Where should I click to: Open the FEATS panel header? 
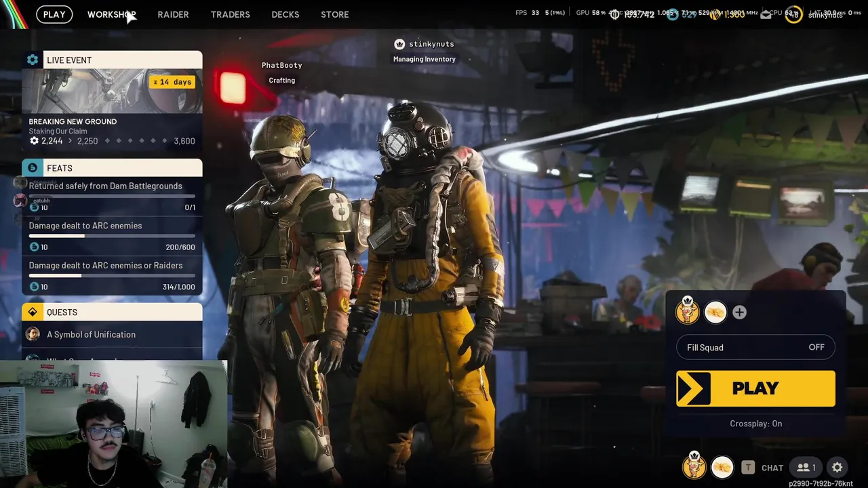(112, 167)
